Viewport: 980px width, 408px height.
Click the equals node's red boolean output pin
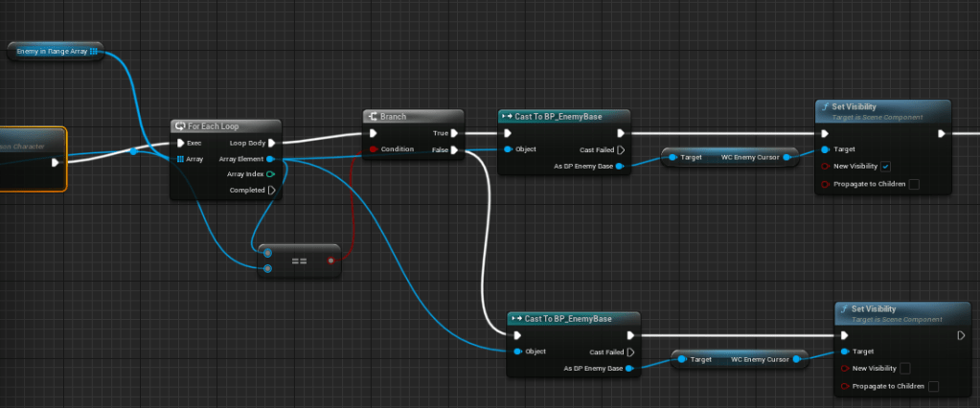click(x=331, y=260)
